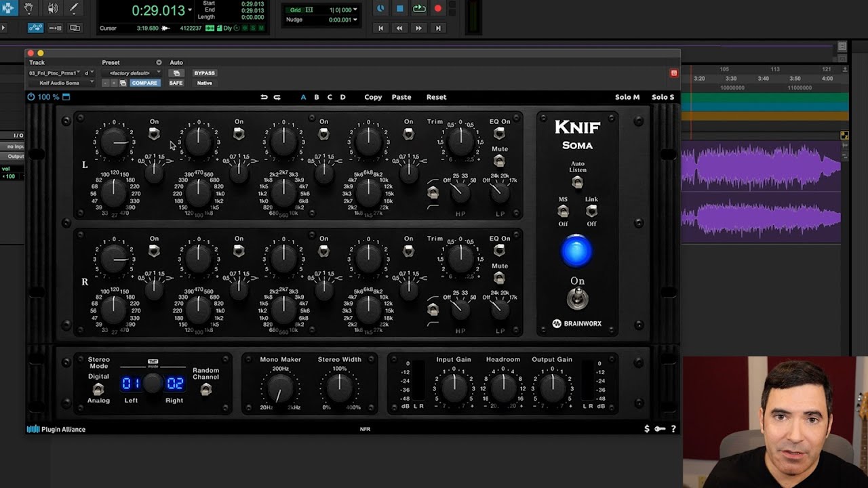868x488 pixels.
Task: Click the Pro Tools transport Stop button
Action: click(399, 9)
